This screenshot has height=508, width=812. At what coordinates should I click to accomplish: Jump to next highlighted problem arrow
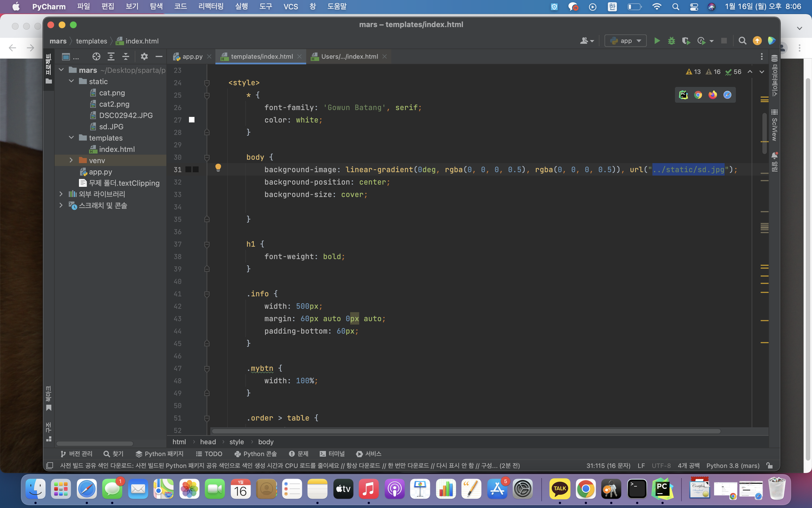coord(762,72)
